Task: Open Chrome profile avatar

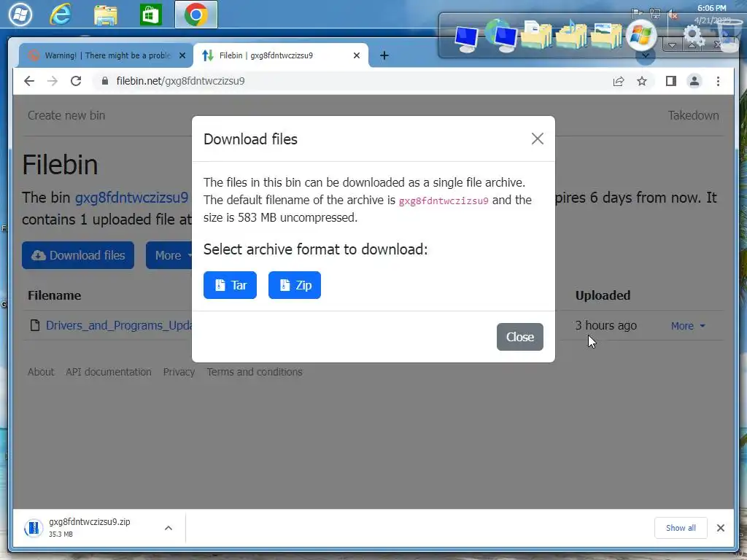Action: click(694, 82)
